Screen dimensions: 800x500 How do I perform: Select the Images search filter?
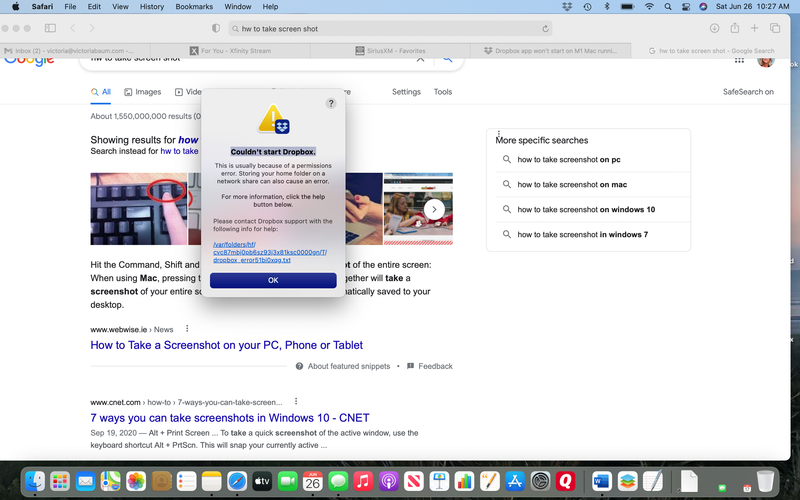click(142, 92)
